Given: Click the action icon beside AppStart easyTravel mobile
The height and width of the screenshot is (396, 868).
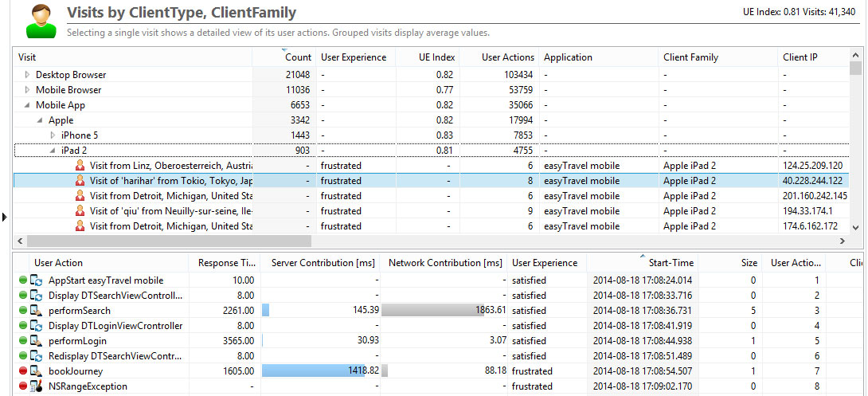Looking at the screenshot, I should point(36,280).
